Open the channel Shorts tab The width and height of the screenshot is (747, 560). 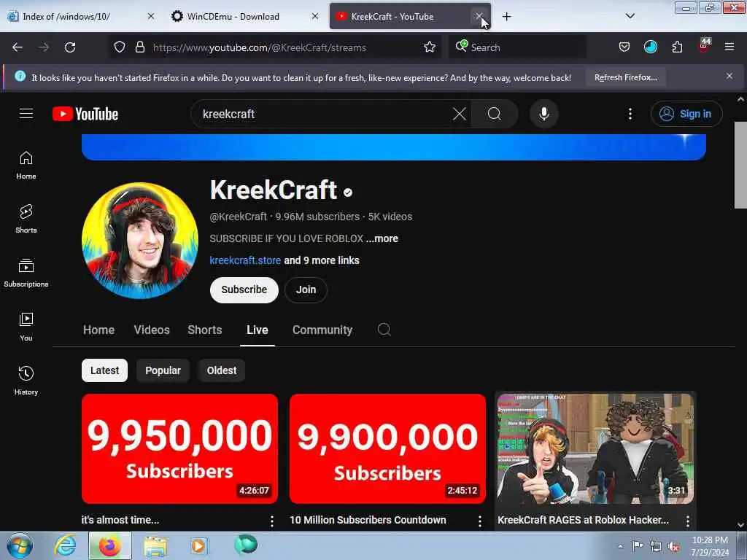(x=205, y=330)
